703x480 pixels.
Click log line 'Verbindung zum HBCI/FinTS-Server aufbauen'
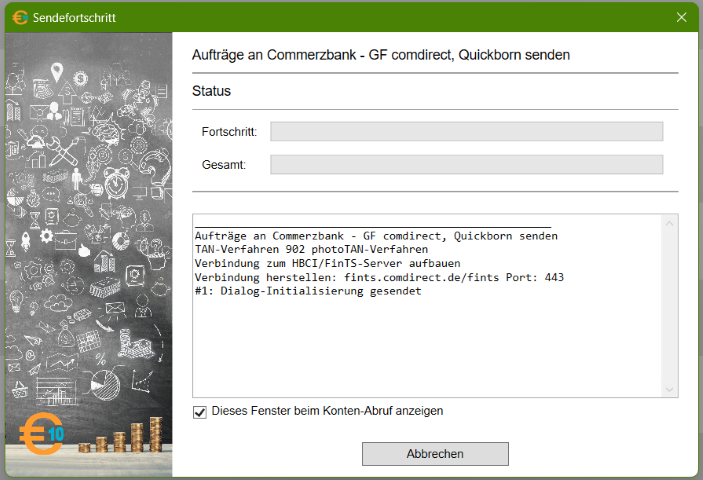(x=327, y=263)
